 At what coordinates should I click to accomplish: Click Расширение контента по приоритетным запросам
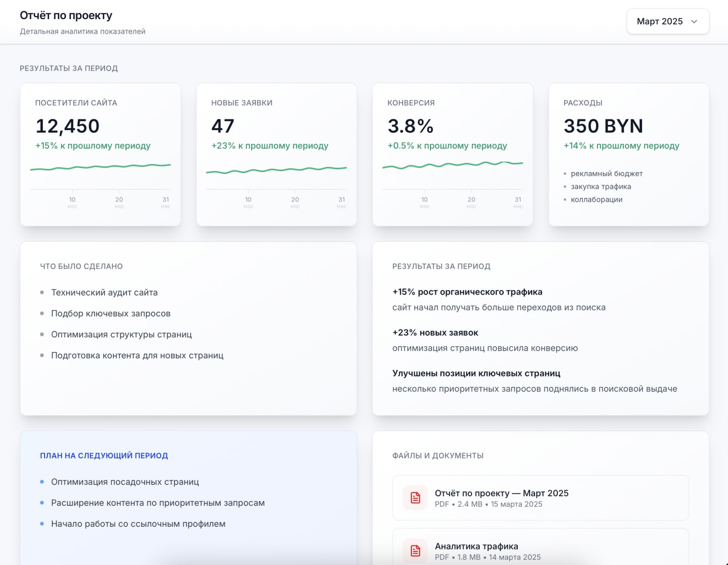click(158, 503)
